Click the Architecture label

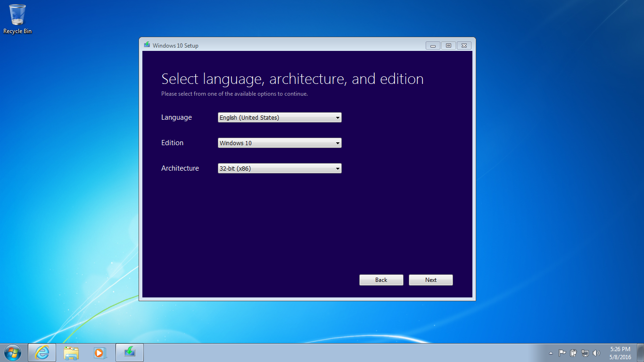coord(180,168)
